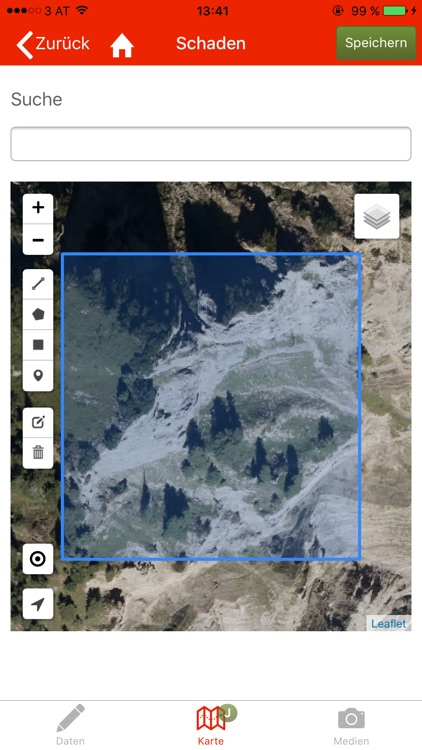The image size is (422, 750).
Task: Open the Leaflet attribution link
Action: click(x=389, y=624)
